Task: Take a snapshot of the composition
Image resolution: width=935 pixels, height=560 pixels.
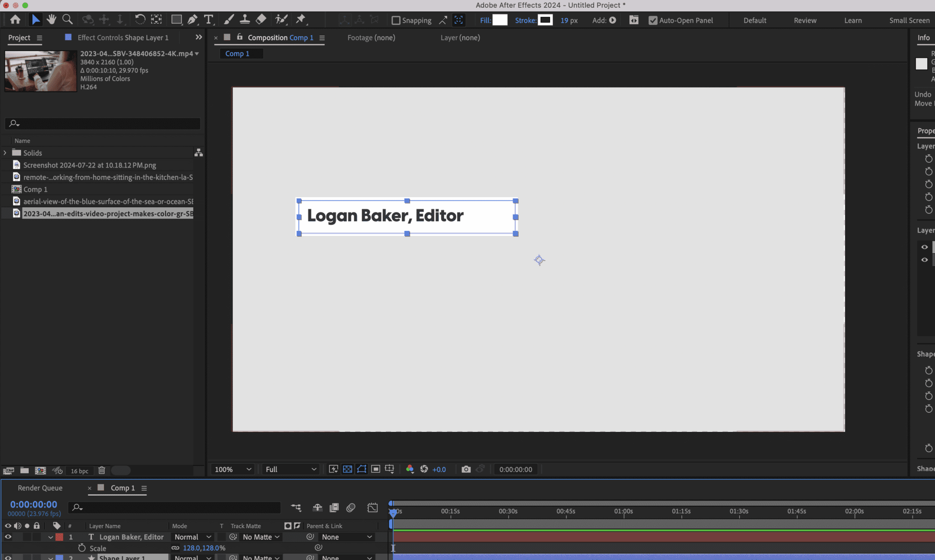Action: [466, 469]
